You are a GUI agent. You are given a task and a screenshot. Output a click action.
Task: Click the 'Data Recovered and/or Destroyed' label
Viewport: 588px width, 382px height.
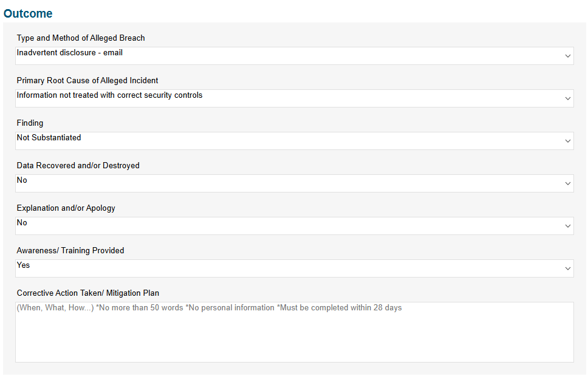point(78,165)
